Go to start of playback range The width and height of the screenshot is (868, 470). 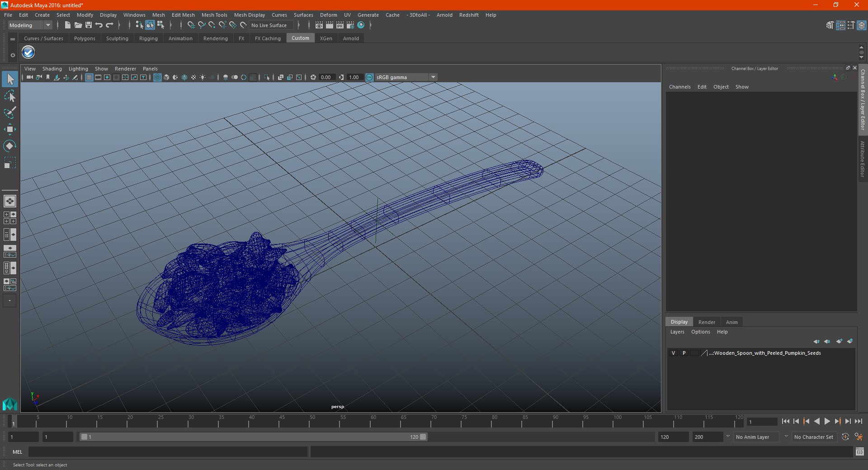pos(786,421)
